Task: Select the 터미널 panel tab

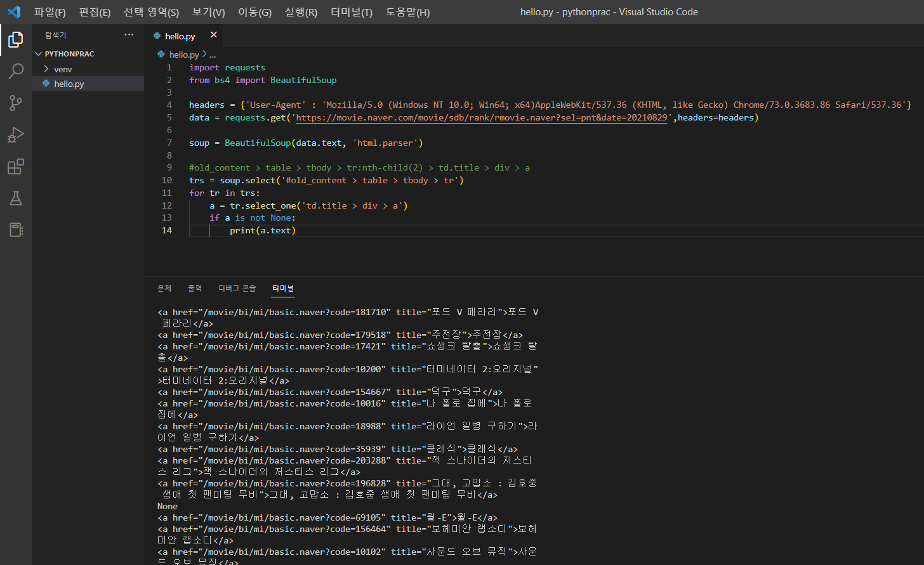Action: (283, 289)
